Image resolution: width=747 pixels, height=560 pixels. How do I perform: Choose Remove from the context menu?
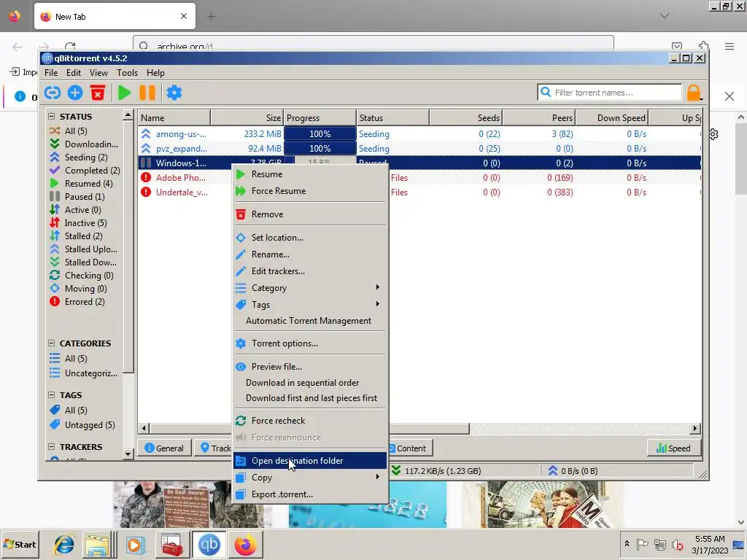310,214
